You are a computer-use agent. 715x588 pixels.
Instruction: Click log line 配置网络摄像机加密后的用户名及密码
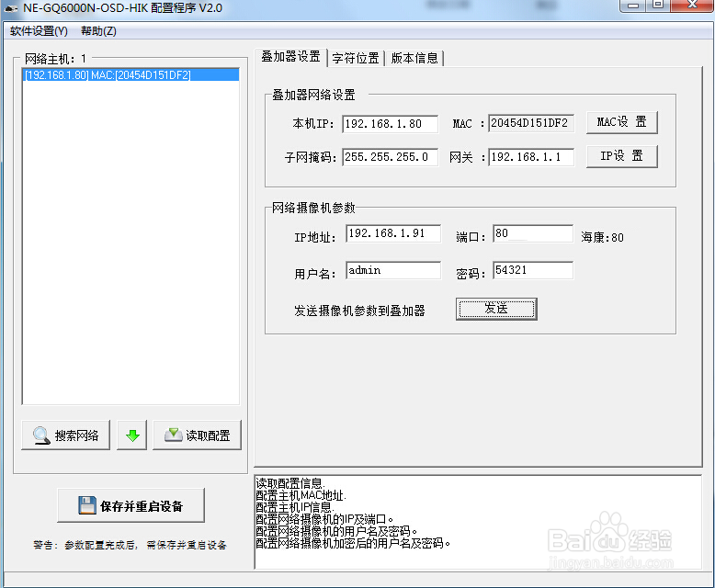tap(353, 543)
